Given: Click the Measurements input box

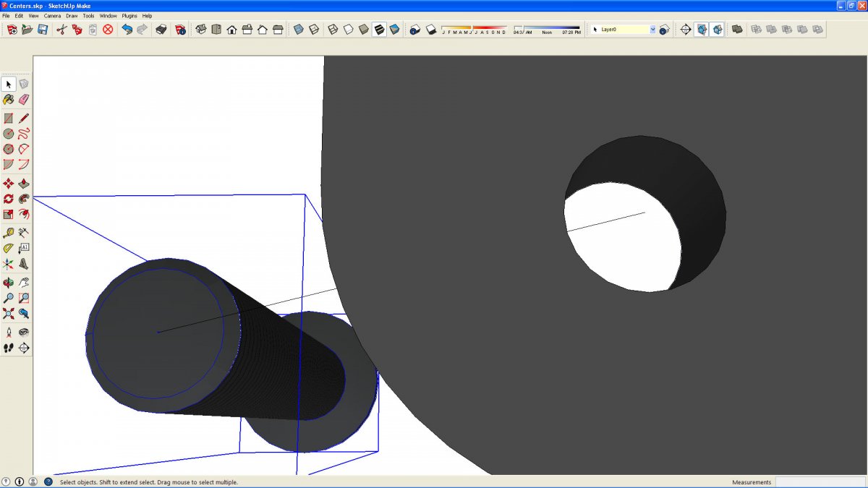Looking at the screenshot, I should pyautogui.click(x=820, y=482).
